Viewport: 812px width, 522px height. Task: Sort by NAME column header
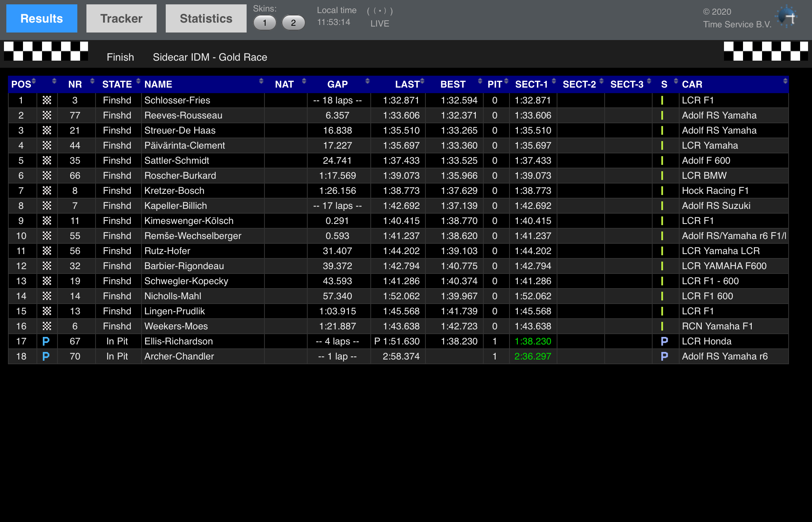coord(203,84)
